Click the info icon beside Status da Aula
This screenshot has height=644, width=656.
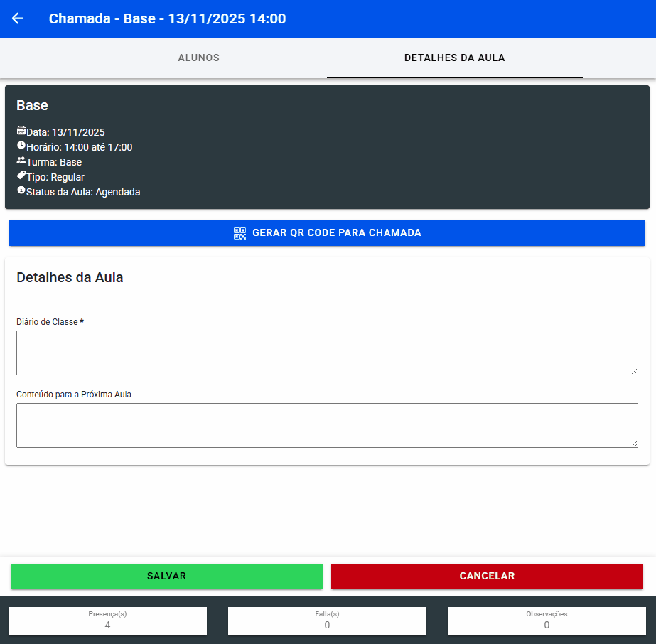point(21,190)
